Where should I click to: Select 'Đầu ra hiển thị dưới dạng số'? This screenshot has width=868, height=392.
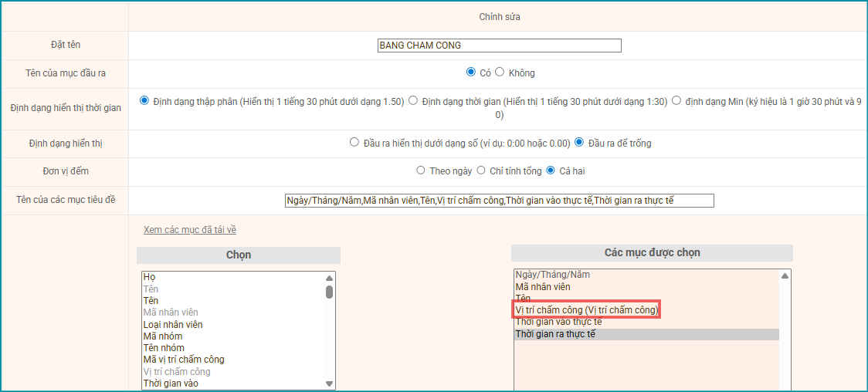click(354, 143)
